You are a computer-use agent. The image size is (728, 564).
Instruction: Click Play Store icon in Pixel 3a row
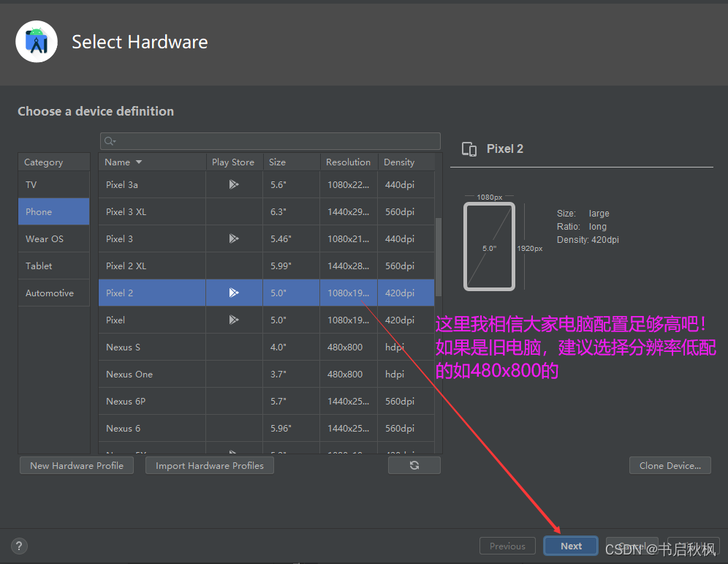click(234, 184)
